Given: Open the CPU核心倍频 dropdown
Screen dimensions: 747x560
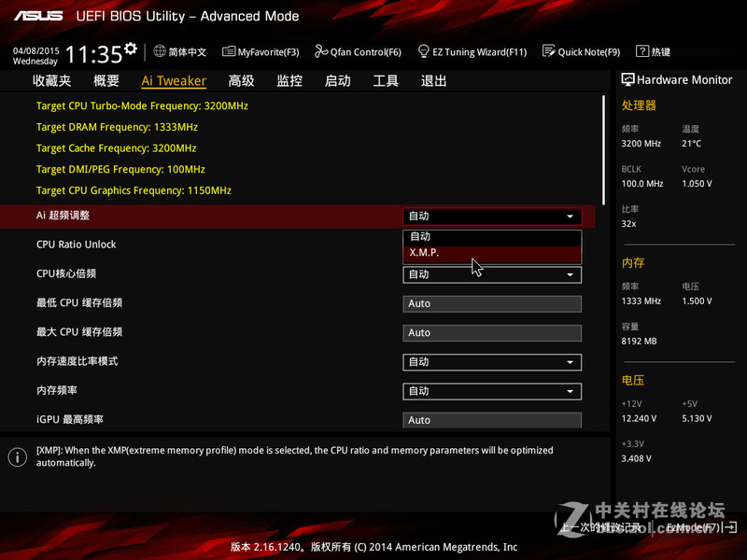Looking at the screenshot, I should (x=492, y=274).
